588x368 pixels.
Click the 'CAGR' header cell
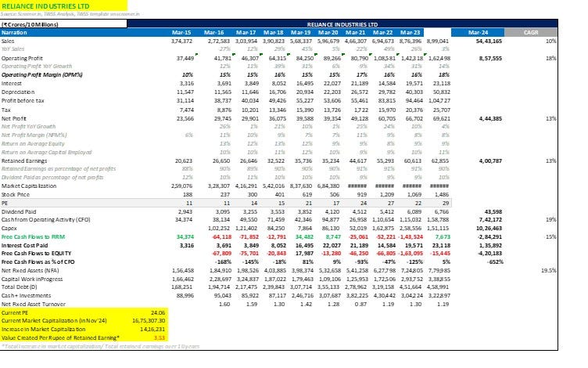click(x=531, y=33)
